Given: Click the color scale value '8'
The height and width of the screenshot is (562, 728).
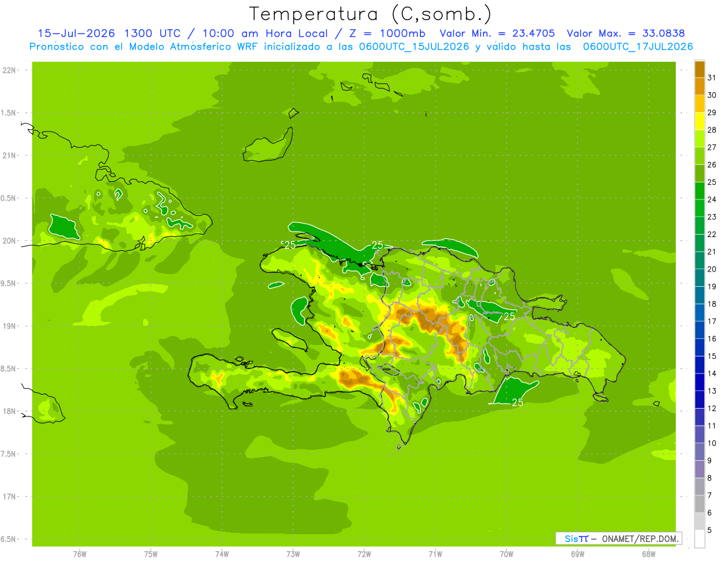Looking at the screenshot, I should point(710,478).
